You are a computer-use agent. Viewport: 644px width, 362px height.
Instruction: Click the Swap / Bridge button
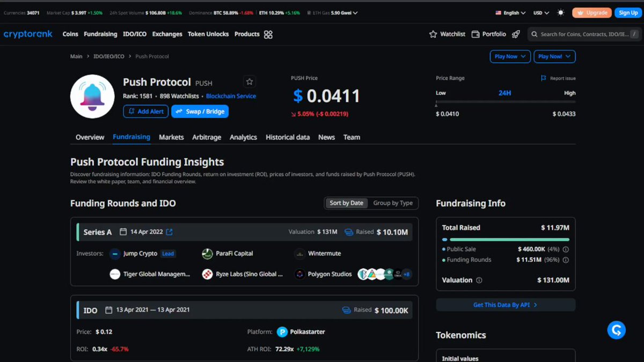200,112
